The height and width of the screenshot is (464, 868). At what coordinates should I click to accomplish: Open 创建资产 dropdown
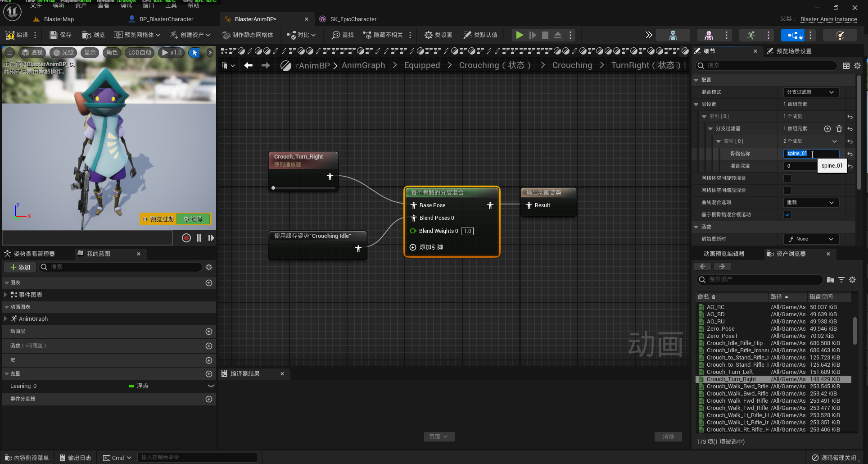point(190,35)
